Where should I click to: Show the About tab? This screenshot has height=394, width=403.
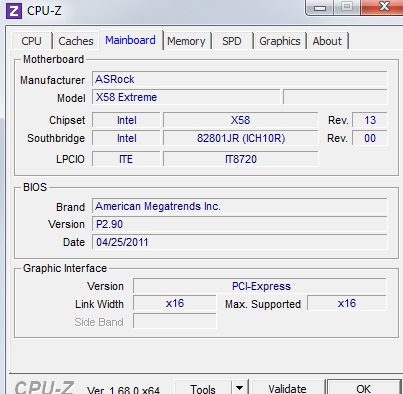pos(327,41)
